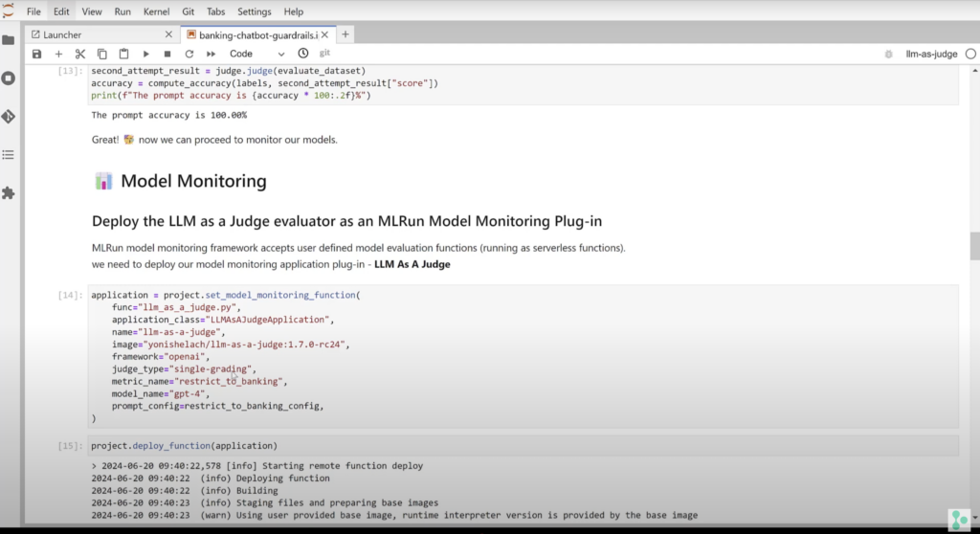Open the View menu
The image size is (980, 534).
pyautogui.click(x=91, y=11)
